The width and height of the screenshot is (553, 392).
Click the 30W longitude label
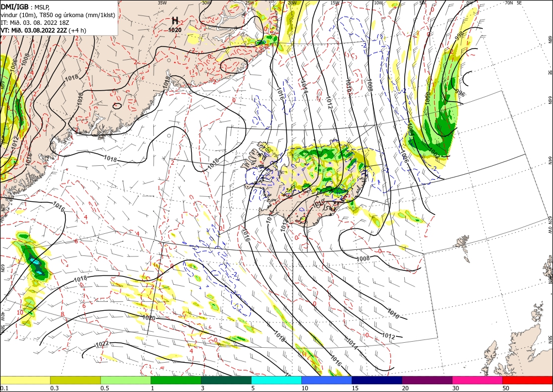[206, 2]
